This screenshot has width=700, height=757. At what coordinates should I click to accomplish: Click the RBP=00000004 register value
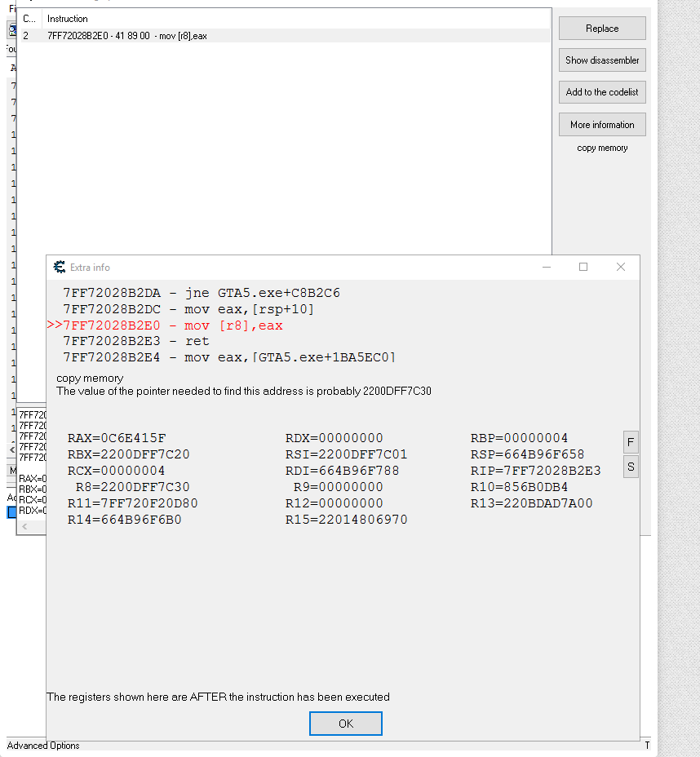click(x=520, y=438)
